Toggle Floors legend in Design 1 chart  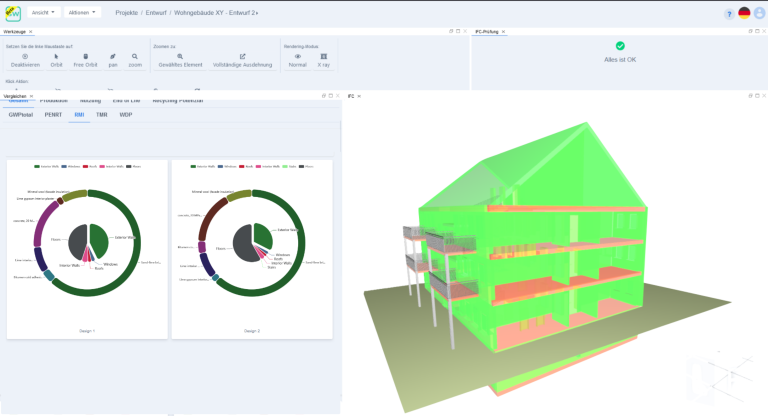tap(134, 167)
